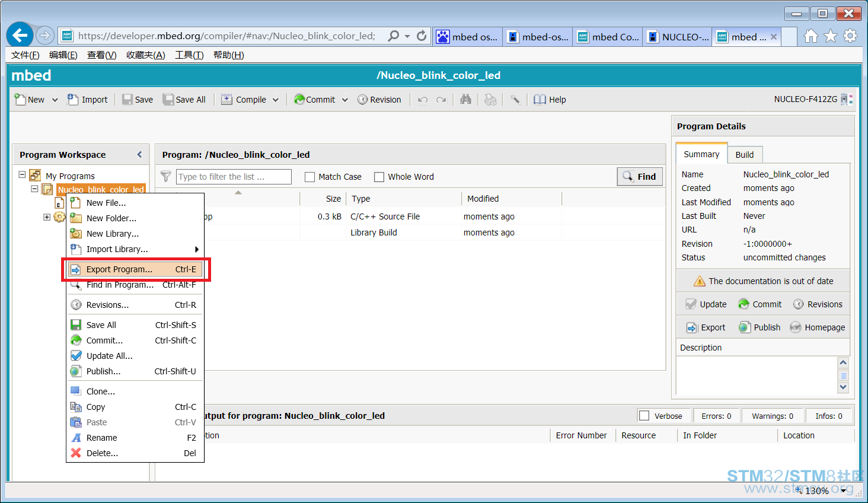868x503 pixels.
Task: Switch to the NUCLEO-... browser tab
Action: [678, 37]
